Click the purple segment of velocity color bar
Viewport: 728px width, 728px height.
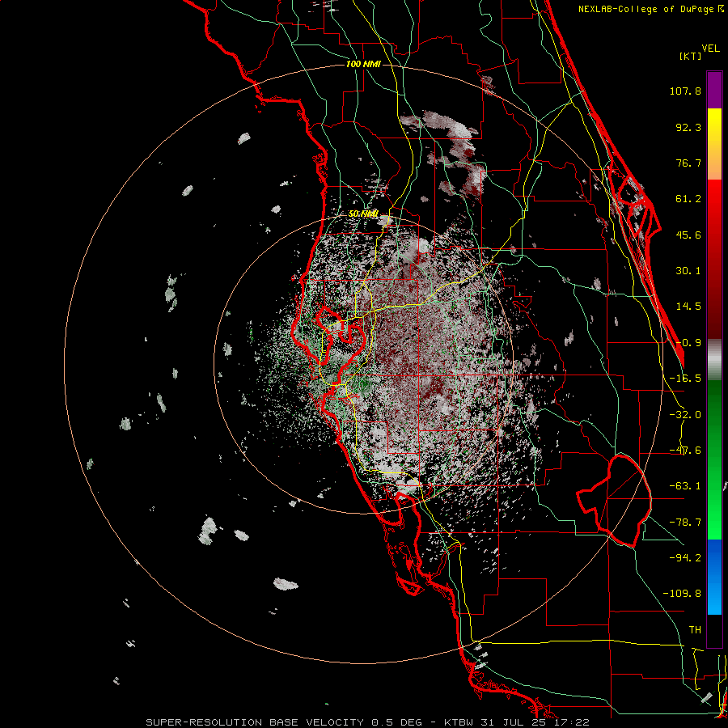714,90
